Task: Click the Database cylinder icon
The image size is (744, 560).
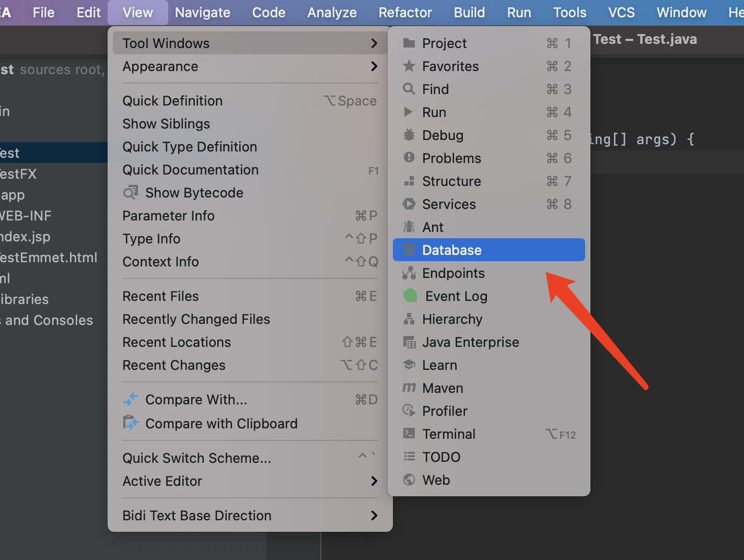Action: [x=409, y=250]
